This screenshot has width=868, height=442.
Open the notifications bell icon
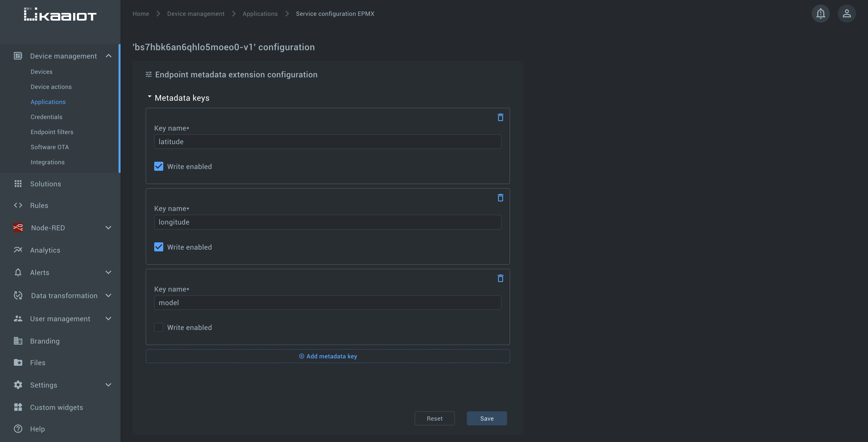pos(821,14)
